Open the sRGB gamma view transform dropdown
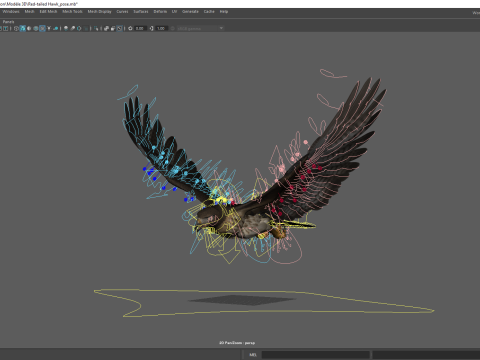 (200, 28)
